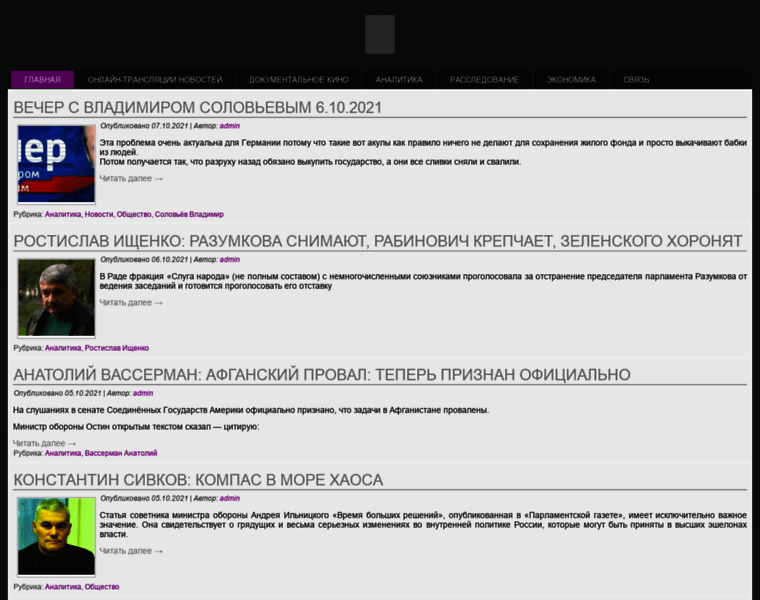Open Новости category of Соловьев post
This screenshot has width=760, height=600.
click(x=99, y=214)
